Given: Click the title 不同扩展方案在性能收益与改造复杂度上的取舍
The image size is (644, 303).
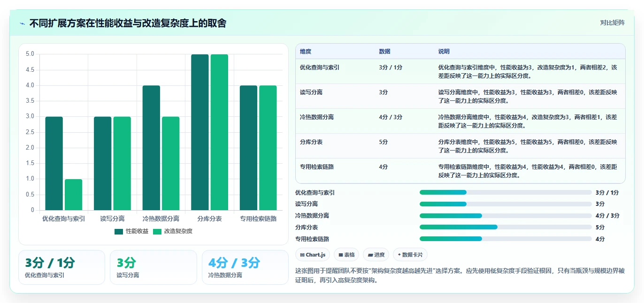Looking at the screenshot, I should pyautogui.click(x=128, y=23).
